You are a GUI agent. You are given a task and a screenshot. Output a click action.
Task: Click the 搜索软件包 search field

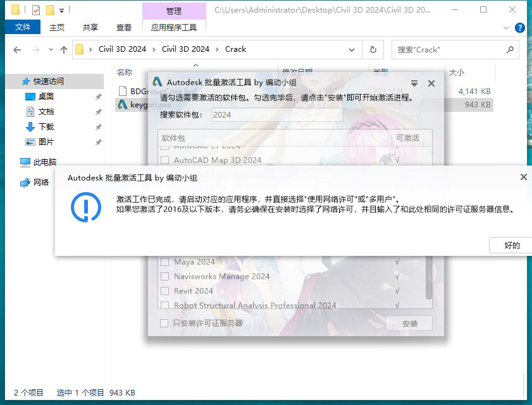(277, 114)
